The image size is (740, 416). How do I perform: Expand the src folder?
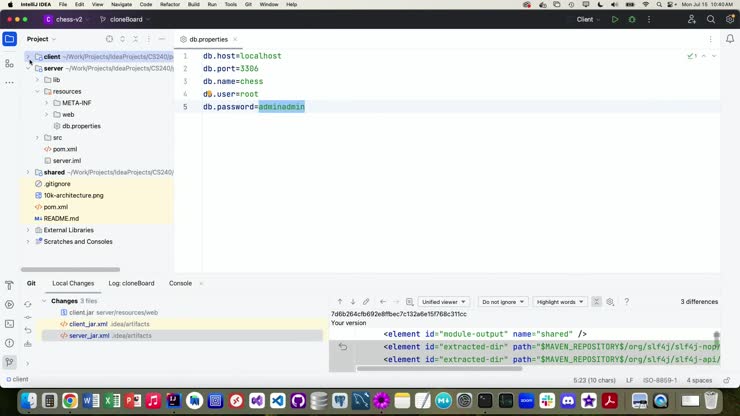[x=37, y=138]
